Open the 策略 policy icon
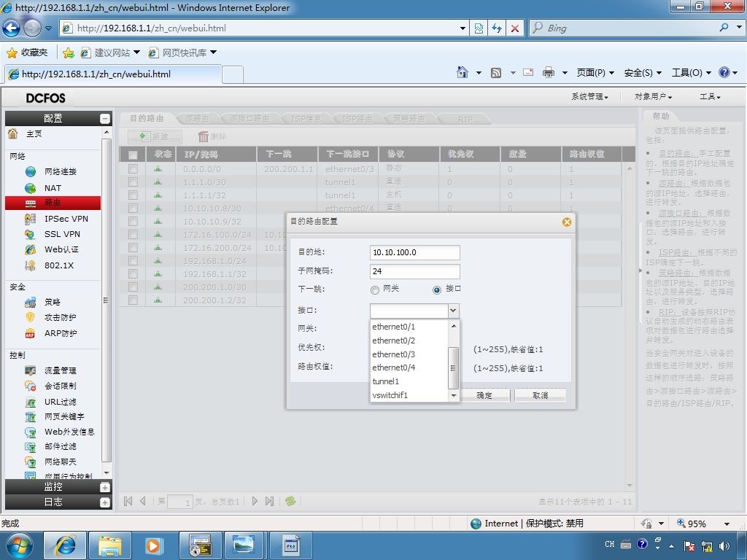747x560 pixels. 31,302
